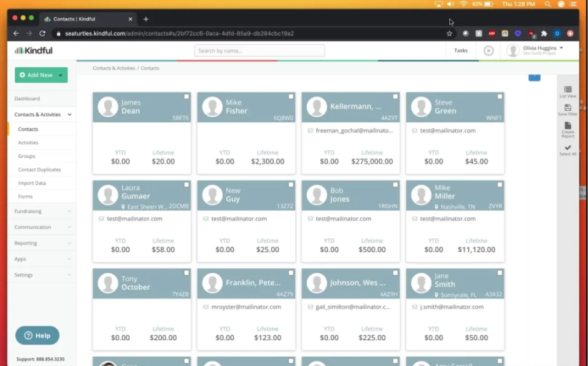Click Bob Jones avatar picture
588x366 pixels.
[317, 195]
